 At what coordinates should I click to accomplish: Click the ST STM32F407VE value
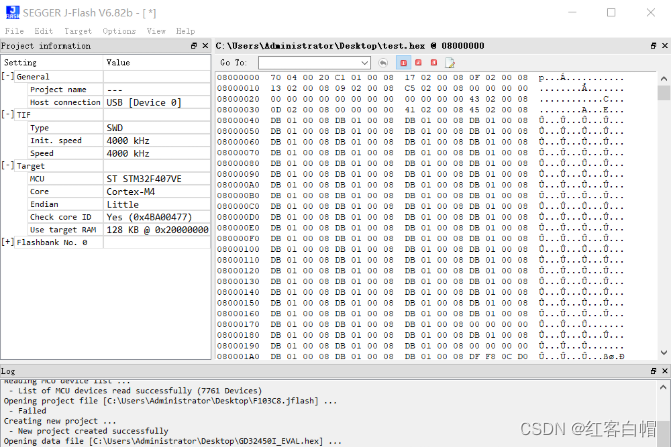pos(144,179)
